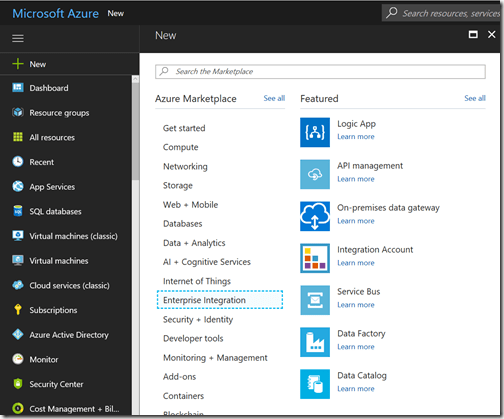Select Data + Analytics category
504x419 pixels.
[194, 243]
